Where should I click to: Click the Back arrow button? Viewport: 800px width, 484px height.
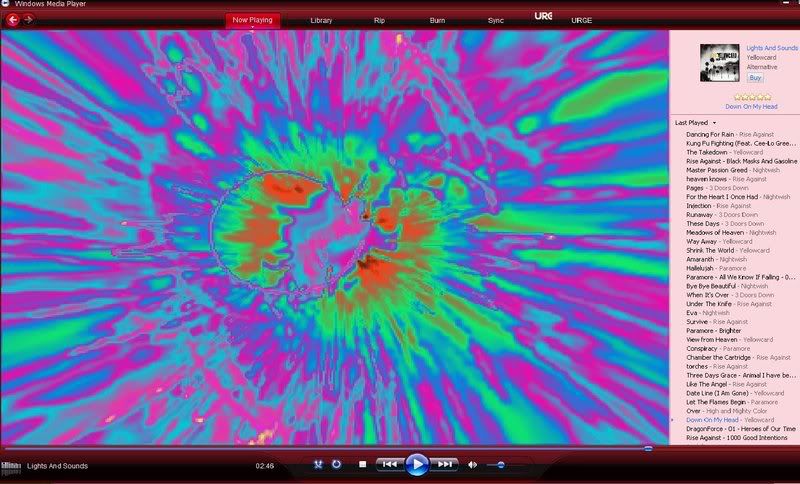point(13,20)
